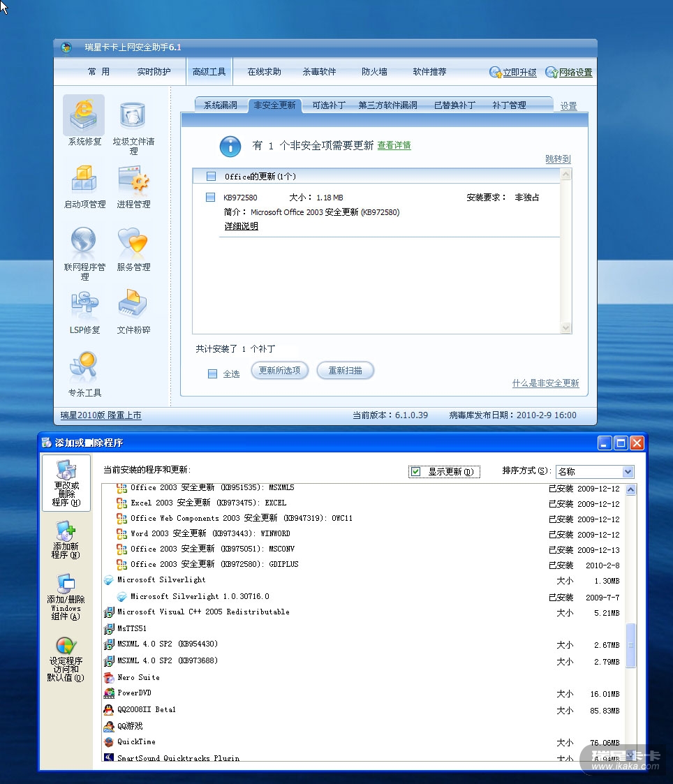
Task: Open the 进程管理 tool icon
Action: click(133, 179)
